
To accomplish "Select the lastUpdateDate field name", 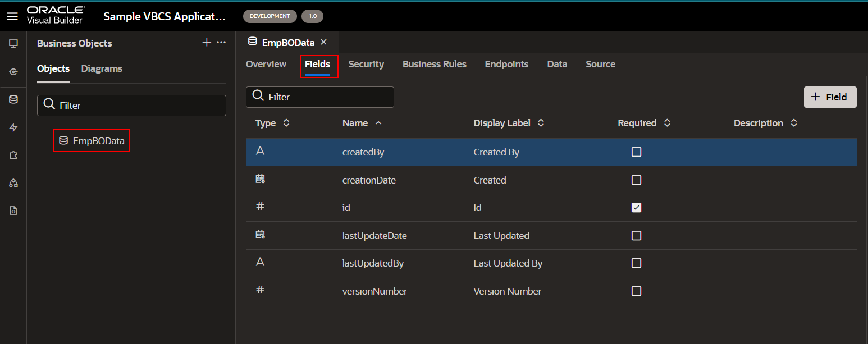I will [x=374, y=236].
